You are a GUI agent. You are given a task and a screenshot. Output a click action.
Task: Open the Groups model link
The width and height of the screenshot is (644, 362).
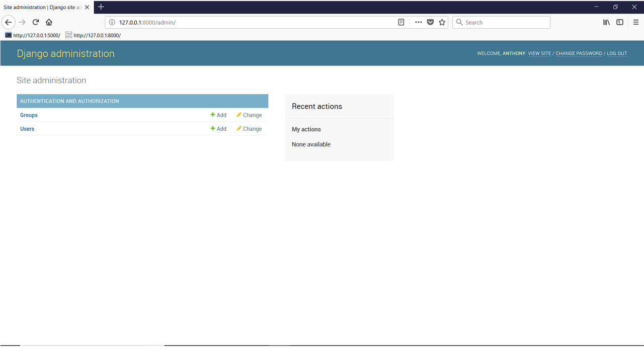point(29,115)
